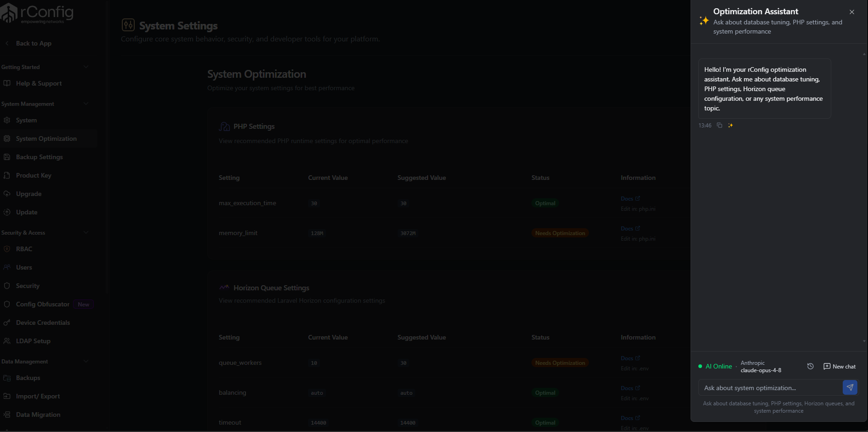
Task: Click the AI Online status indicator
Action: [x=715, y=366]
